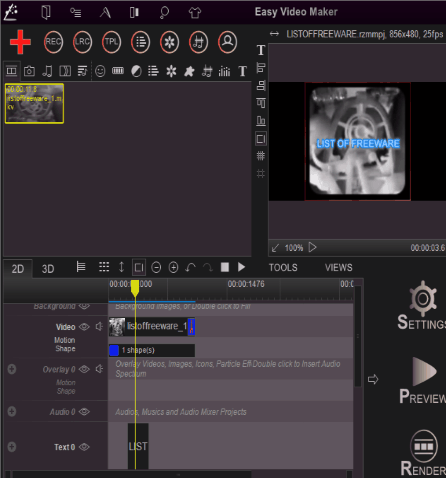This screenshot has height=478, width=446.
Task: Open the TPL templates button
Action: (111, 42)
